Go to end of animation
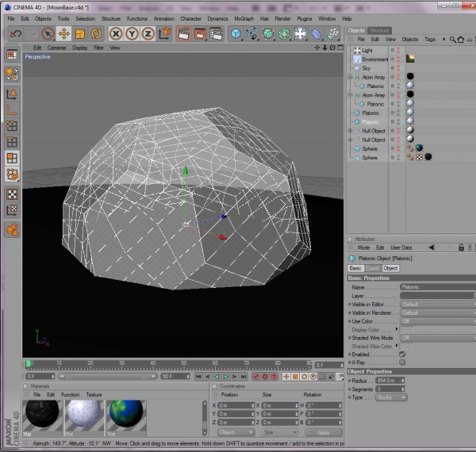The width and height of the screenshot is (476, 452). click(x=244, y=377)
